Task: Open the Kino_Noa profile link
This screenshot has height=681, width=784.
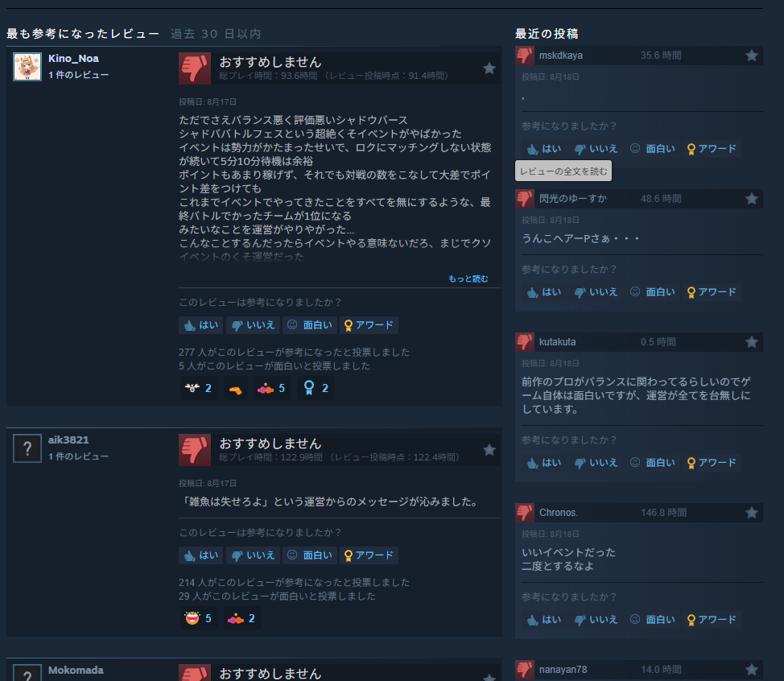Action: [x=73, y=59]
